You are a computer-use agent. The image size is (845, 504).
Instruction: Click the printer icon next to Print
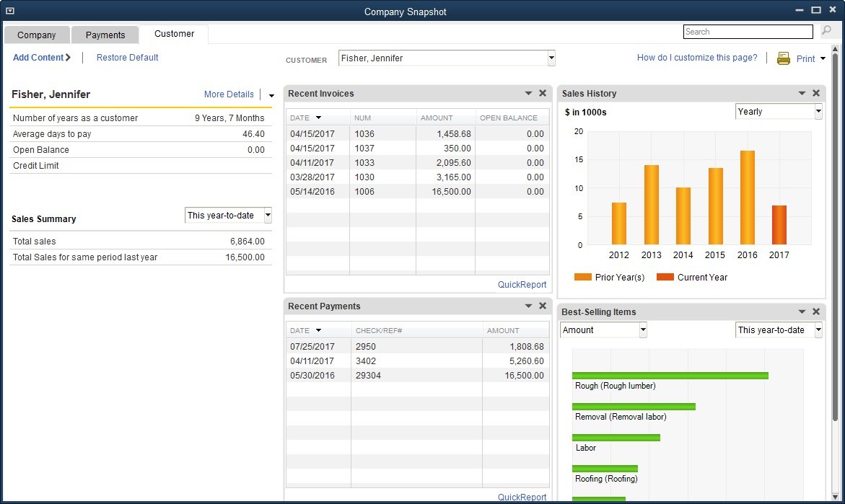pos(784,59)
